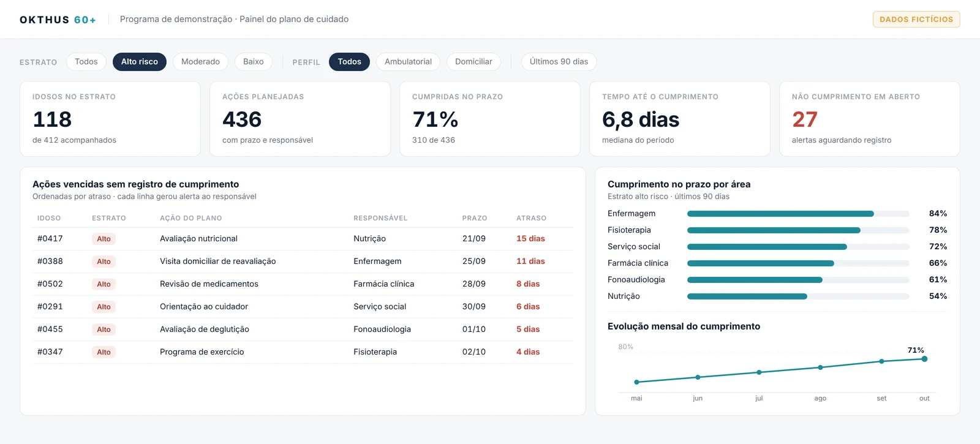This screenshot has height=444, width=980.
Task: Click the out data point labeled 71%
Action: coord(924,359)
